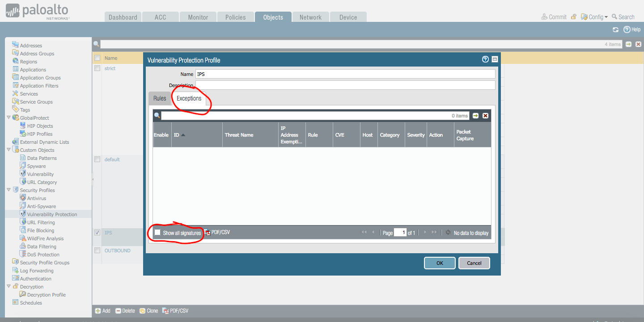This screenshot has height=322, width=644.
Task: Click the Clone icon in the bottom toolbar
Action: [142, 311]
